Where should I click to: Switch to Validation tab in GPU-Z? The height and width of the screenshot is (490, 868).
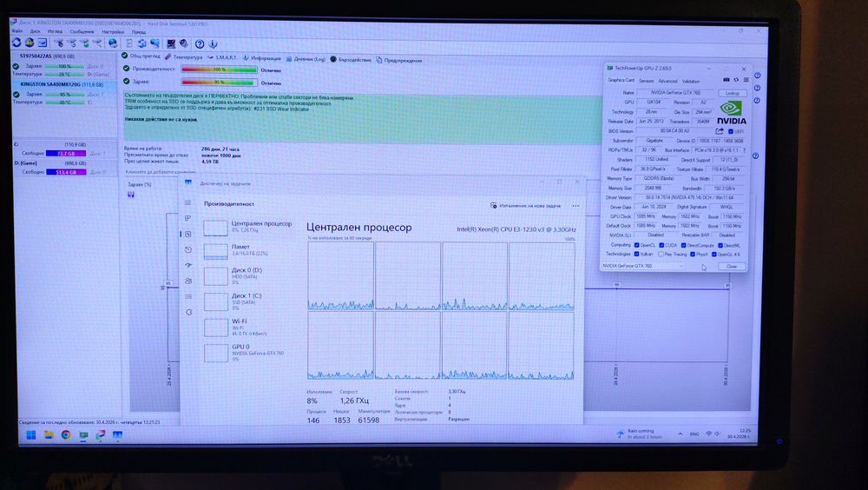click(x=690, y=81)
